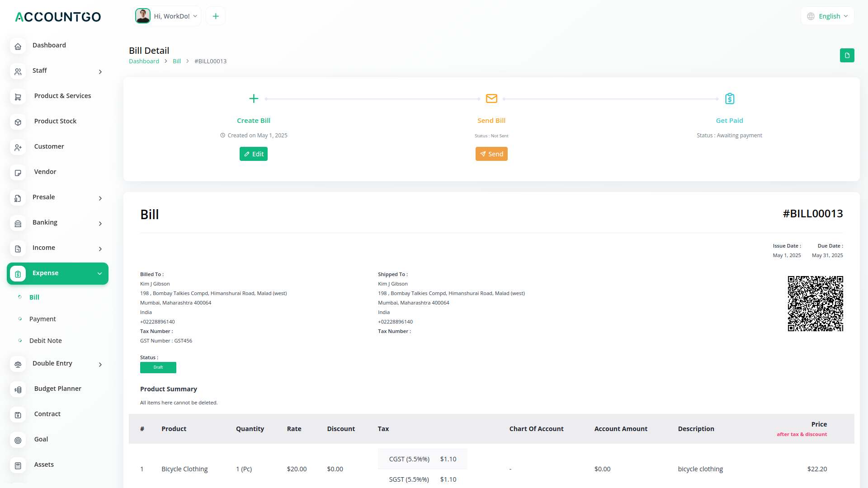Click the Product Stock box icon
Viewport: 868px width, 488px height.
tap(18, 122)
